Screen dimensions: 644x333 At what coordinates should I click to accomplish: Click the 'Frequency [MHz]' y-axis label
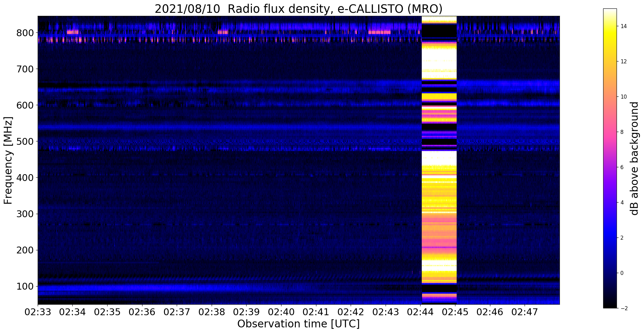tap(8, 160)
